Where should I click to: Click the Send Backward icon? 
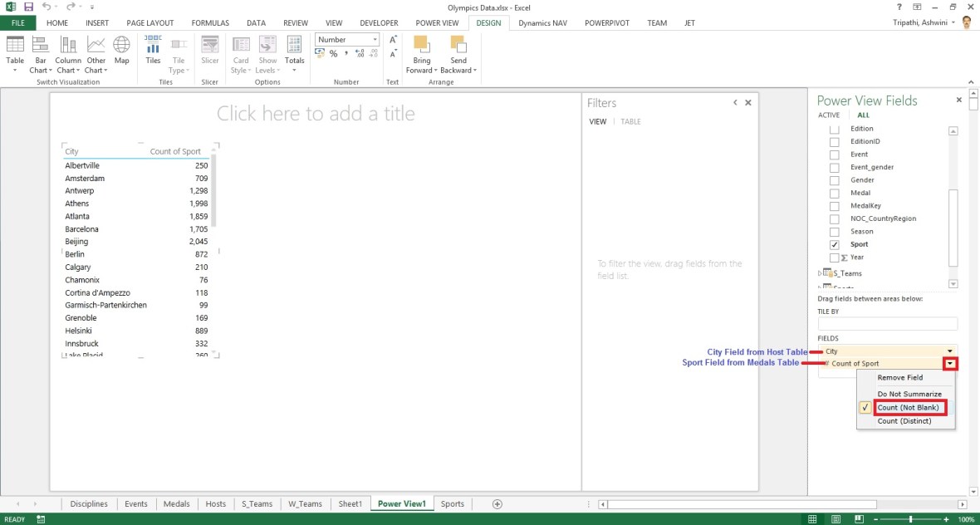pyautogui.click(x=458, y=46)
